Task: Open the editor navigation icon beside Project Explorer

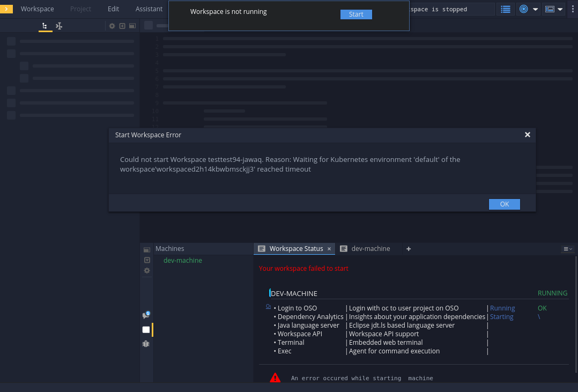Action: coord(59,25)
